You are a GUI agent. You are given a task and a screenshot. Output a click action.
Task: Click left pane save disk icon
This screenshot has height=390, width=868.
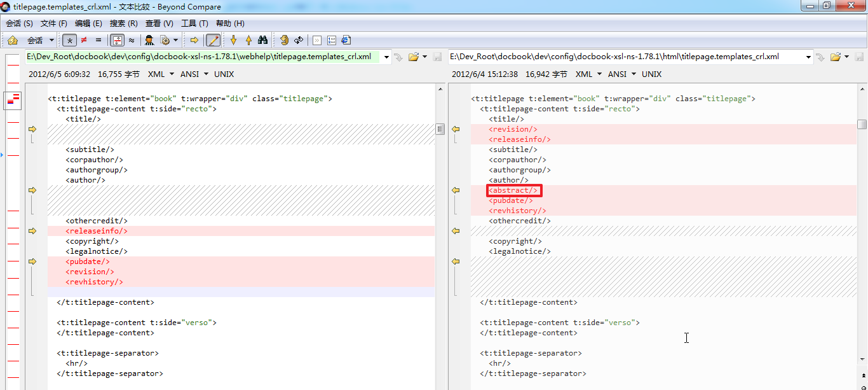tap(437, 57)
